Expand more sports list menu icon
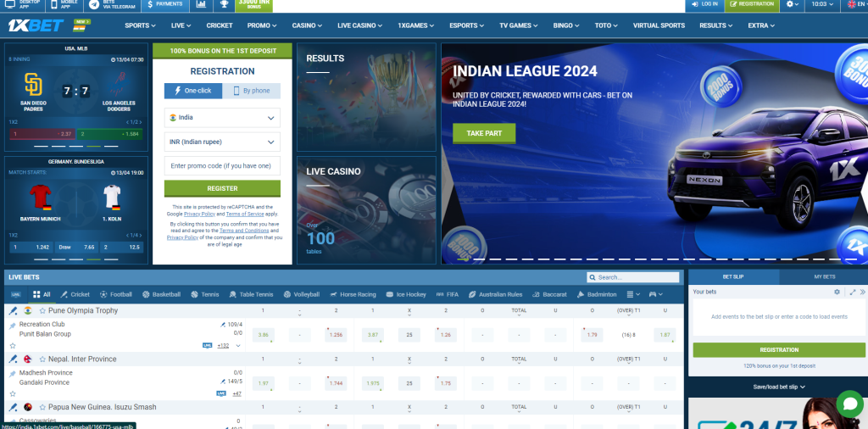 tap(633, 294)
